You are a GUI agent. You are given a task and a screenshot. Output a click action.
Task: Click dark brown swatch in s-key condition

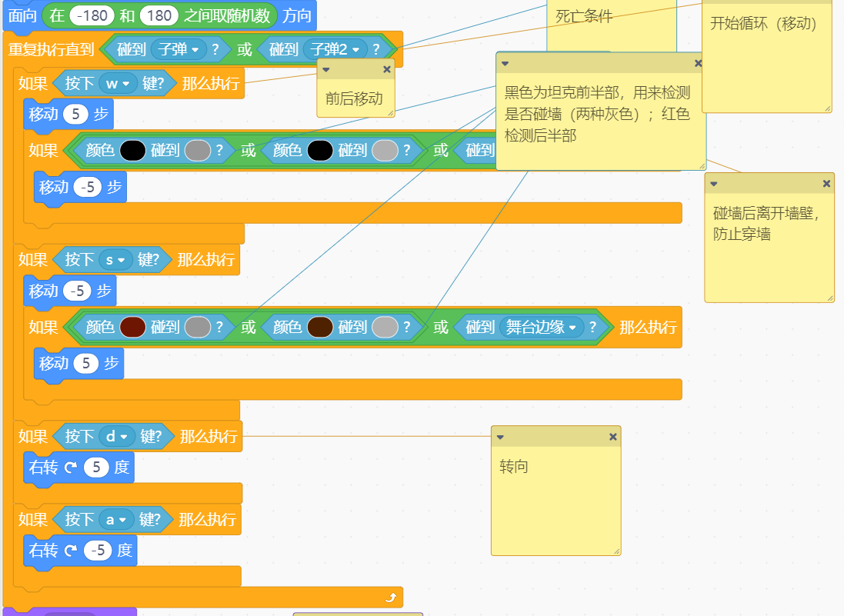(x=320, y=327)
